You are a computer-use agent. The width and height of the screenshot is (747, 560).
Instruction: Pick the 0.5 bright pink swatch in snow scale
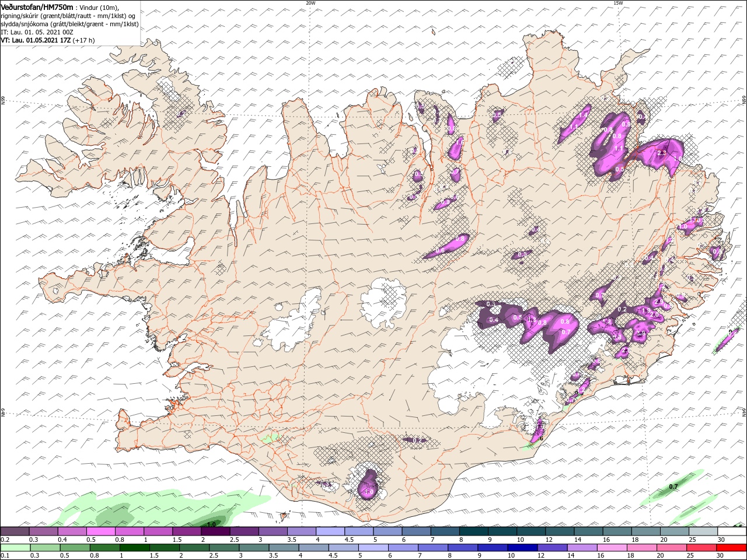coord(100,531)
